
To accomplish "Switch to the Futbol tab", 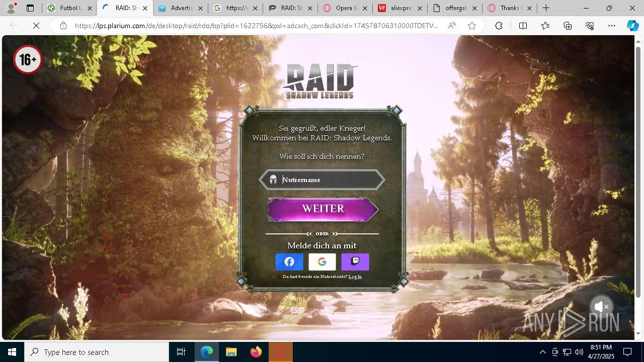I will (x=69, y=8).
